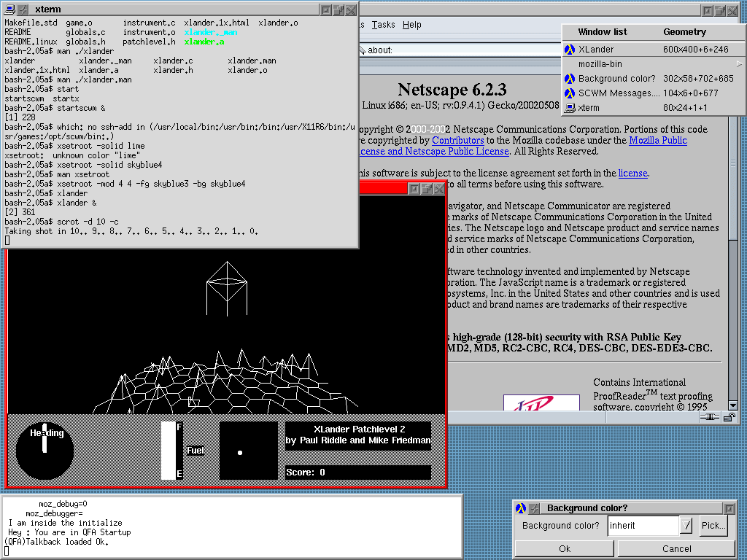Click the bookmark icon beside the about: URL
The width and height of the screenshot is (747, 560).
[362, 50]
